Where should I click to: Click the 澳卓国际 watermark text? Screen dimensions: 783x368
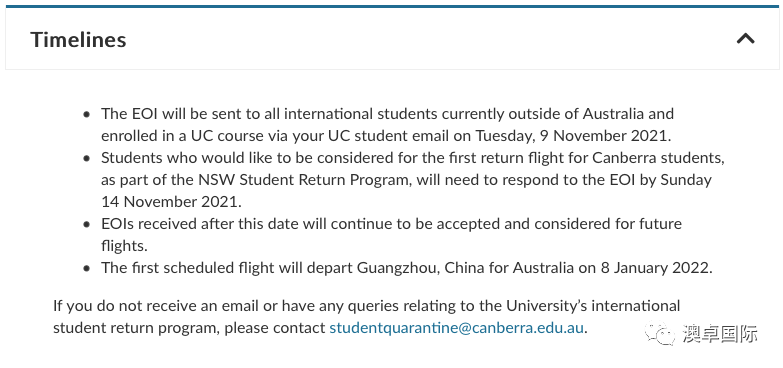(x=720, y=334)
